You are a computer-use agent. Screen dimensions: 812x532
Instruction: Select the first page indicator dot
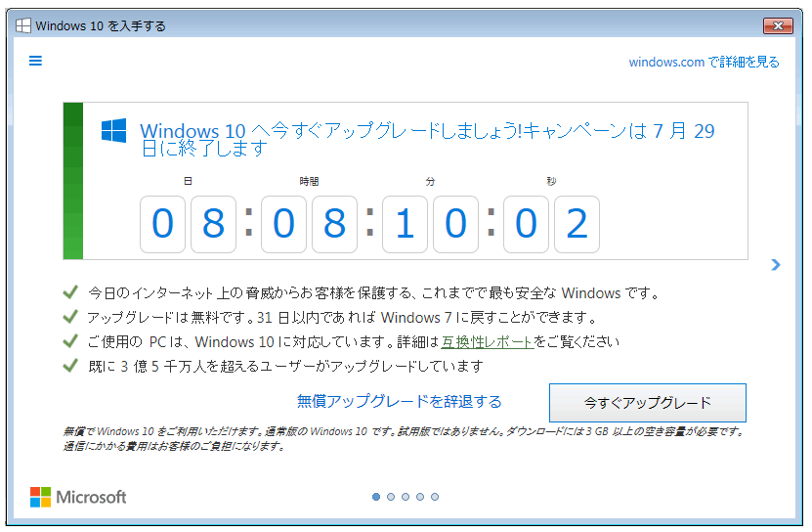[x=376, y=497]
